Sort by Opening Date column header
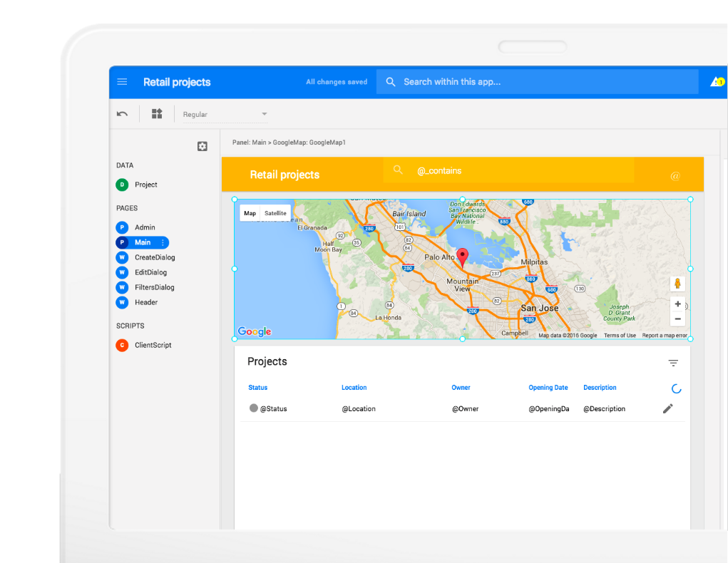The image size is (728, 563). [548, 388]
